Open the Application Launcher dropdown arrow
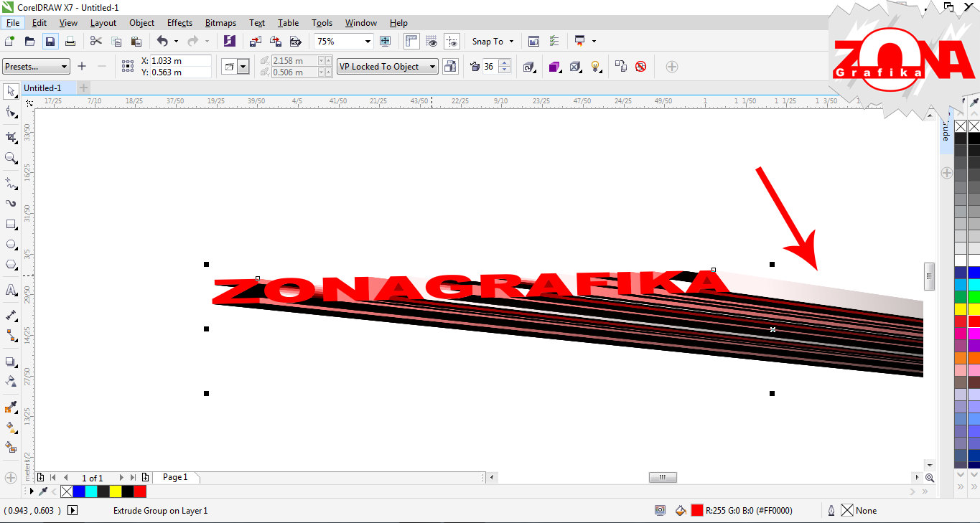 coord(594,42)
